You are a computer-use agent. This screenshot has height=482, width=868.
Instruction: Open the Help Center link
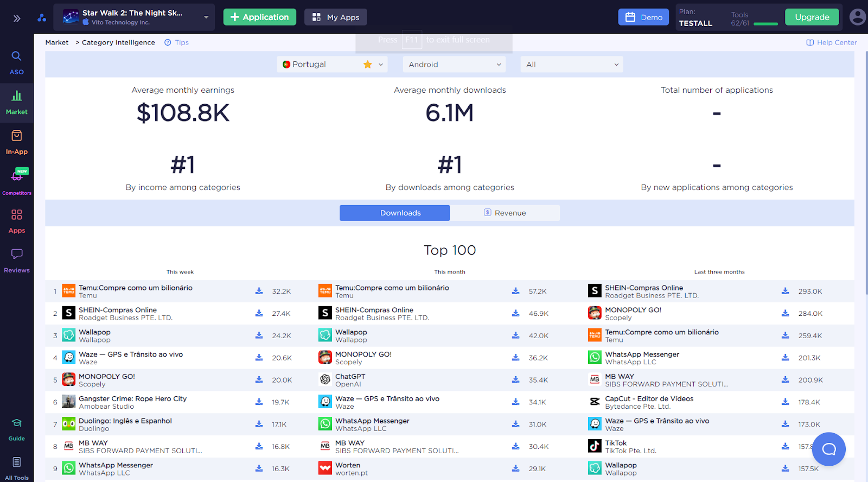832,42
